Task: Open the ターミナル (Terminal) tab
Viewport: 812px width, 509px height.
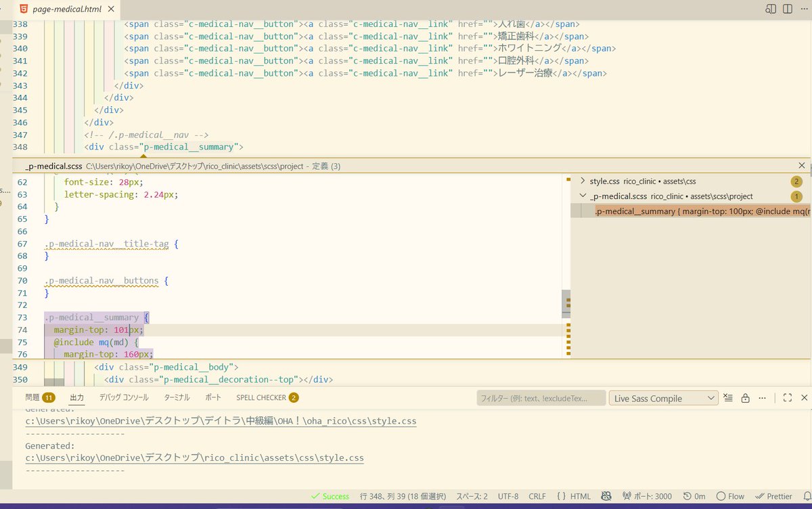Action: click(177, 397)
